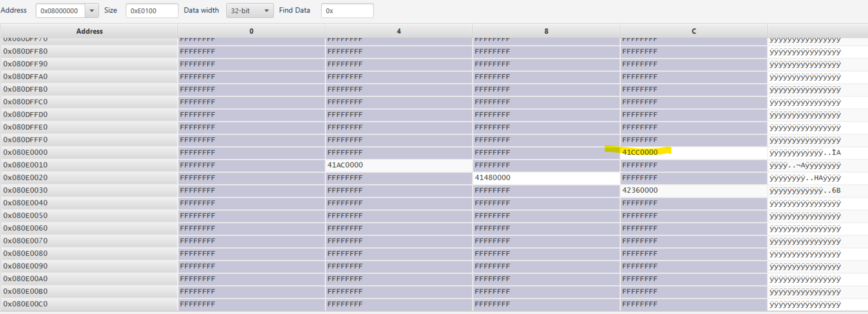868x314 pixels.
Task: Select address row 0x080DFFE0
Action: [89, 127]
